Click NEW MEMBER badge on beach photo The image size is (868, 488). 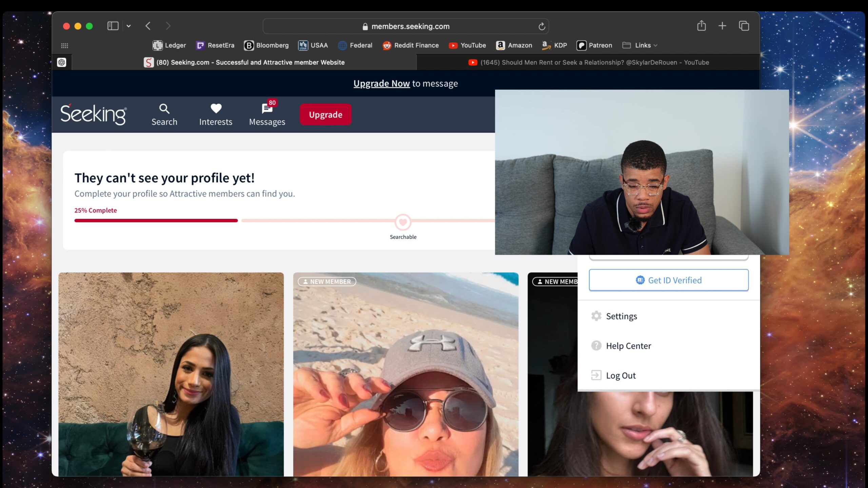pyautogui.click(x=327, y=282)
